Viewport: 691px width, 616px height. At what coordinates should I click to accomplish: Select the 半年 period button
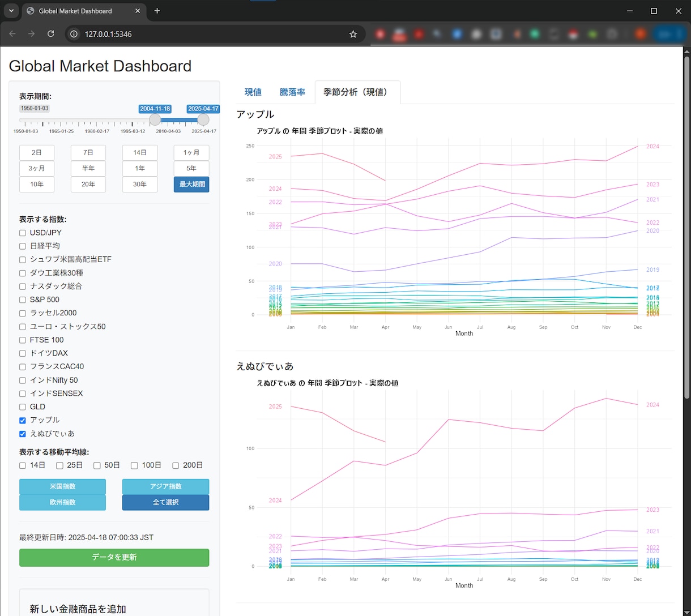(x=88, y=169)
